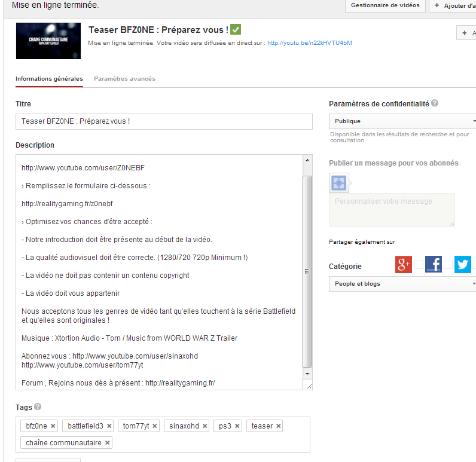The height and width of the screenshot is (462, 476).
Task: Open the youtu.be video link
Action: [x=310, y=43]
